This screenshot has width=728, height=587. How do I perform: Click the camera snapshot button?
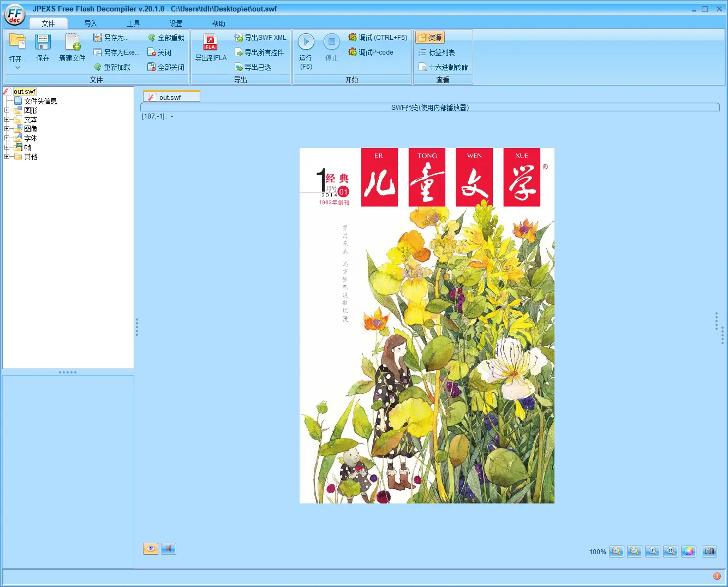[709, 552]
